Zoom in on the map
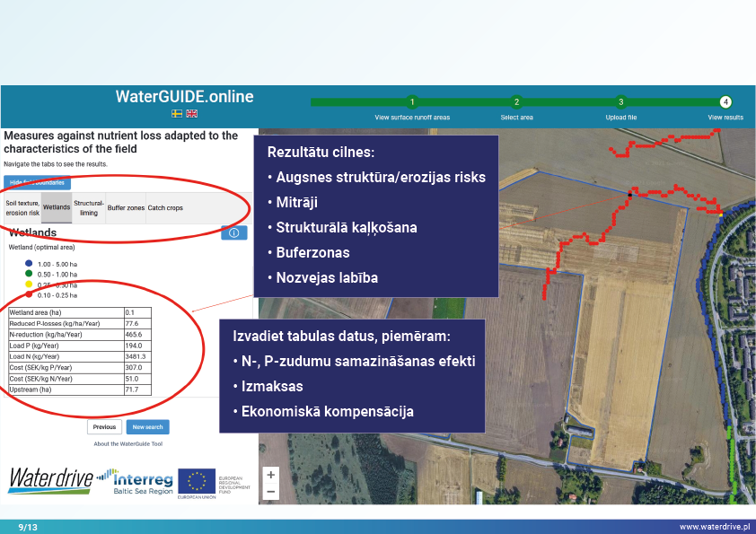The image size is (756, 534). [271, 475]
